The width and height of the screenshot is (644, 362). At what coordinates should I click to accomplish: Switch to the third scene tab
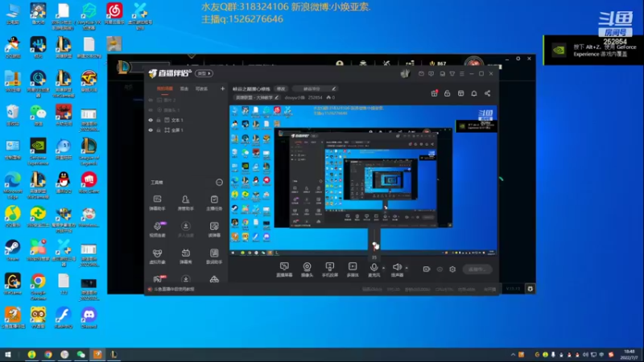point(201,88)
